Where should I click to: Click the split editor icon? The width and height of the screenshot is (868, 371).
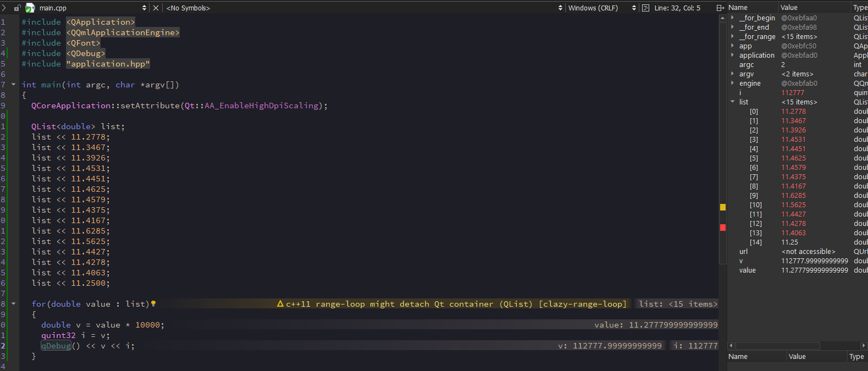tap(720, 8)
